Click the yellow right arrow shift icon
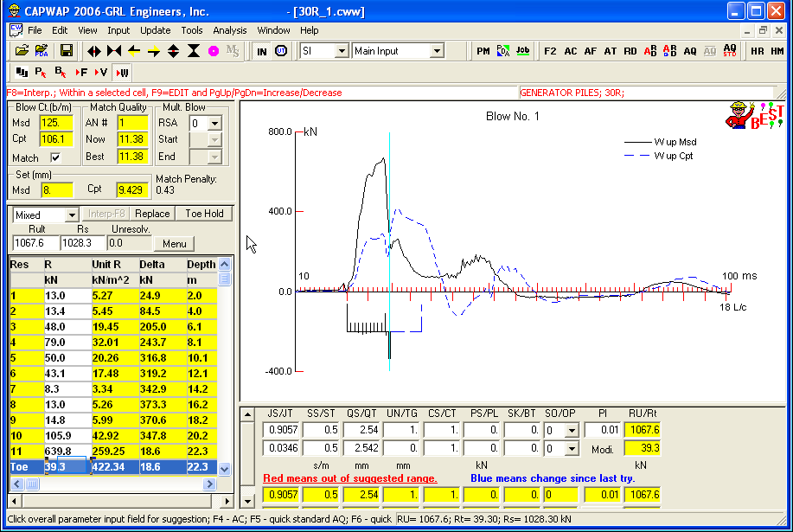The image size is (793, 532). 154,51
